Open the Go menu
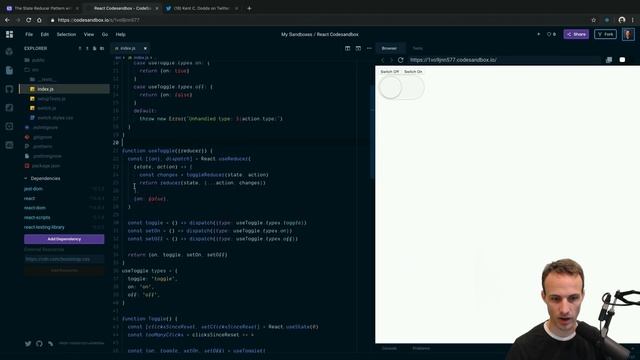 105,34
